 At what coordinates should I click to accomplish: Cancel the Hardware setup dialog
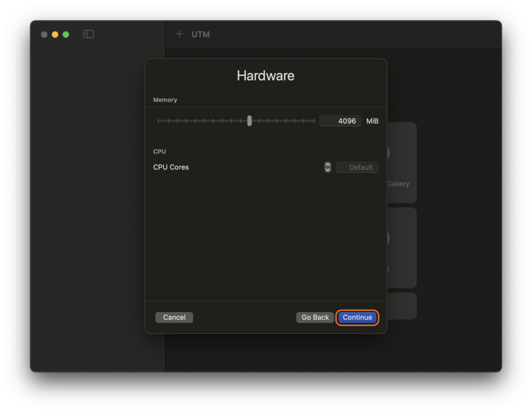click(174, 317)
